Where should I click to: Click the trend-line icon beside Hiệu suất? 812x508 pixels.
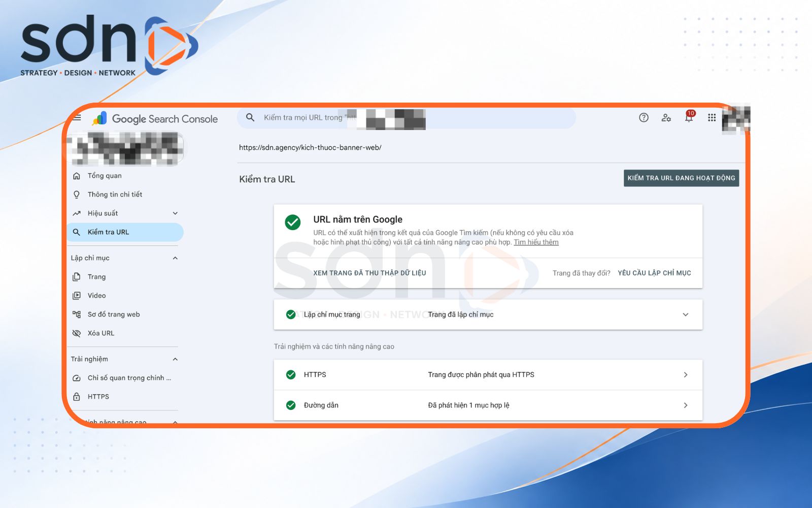(77, 213)
